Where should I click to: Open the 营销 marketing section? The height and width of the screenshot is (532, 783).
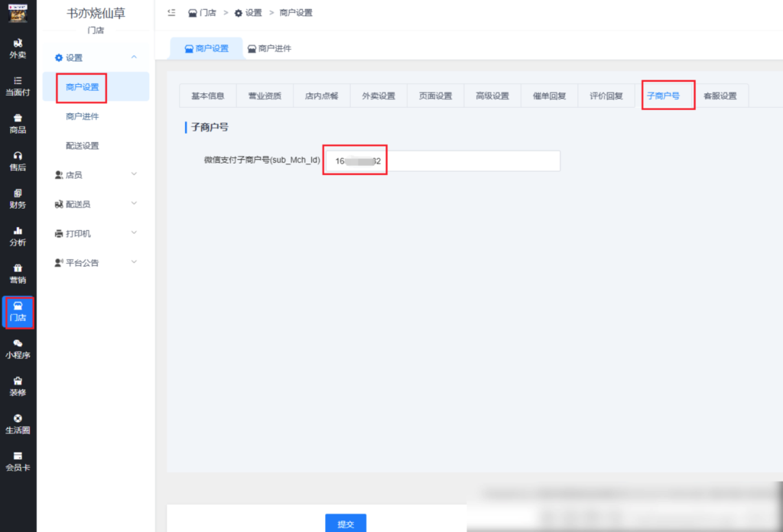point(17,275)
